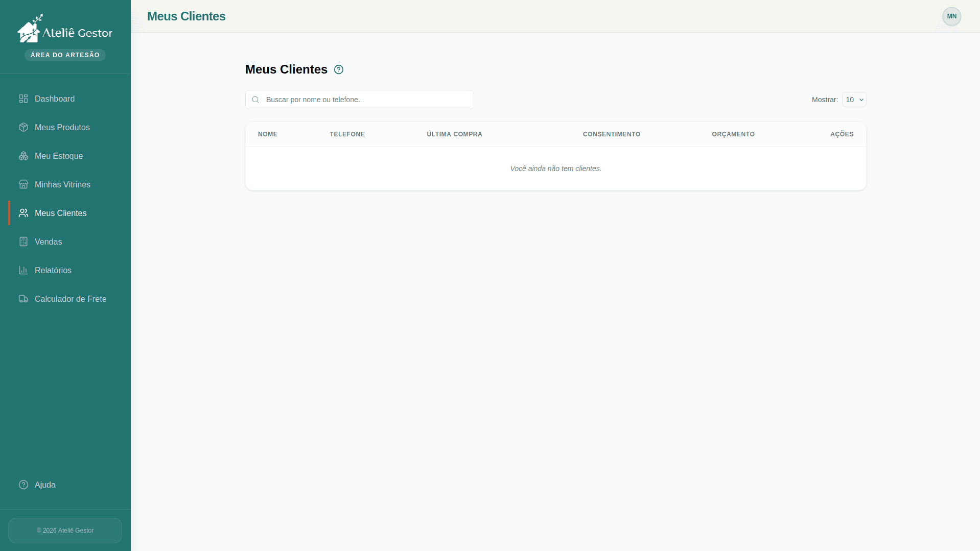Click the Minhas Vitrines storefront icon
980x551 pixels.
(24, 184)
